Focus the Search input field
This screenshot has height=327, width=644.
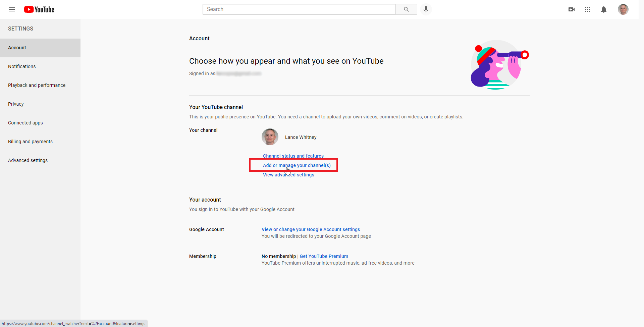click(x=299, y=9)
